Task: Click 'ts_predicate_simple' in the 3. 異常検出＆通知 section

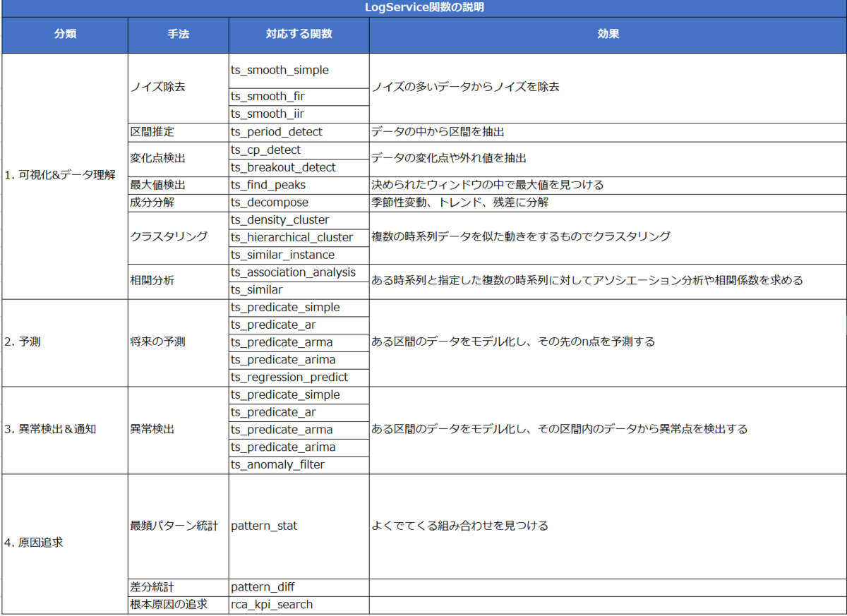Action: [299, 395]
